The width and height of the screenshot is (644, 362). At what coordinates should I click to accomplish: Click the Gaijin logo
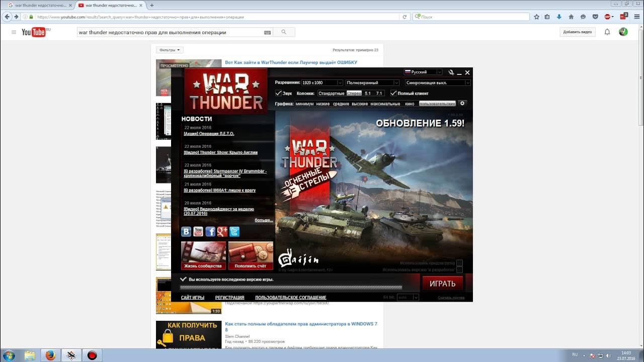pyautogui.click(x=298, y=258)
